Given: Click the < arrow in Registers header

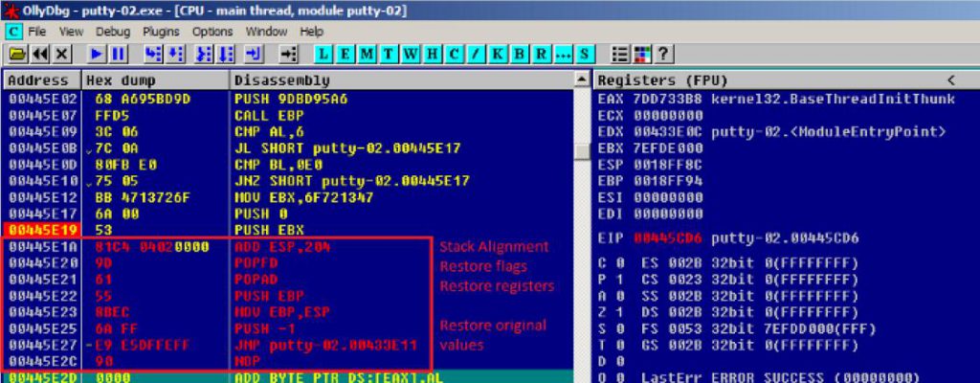Looking at the screenshot, I should pos(950,80).
